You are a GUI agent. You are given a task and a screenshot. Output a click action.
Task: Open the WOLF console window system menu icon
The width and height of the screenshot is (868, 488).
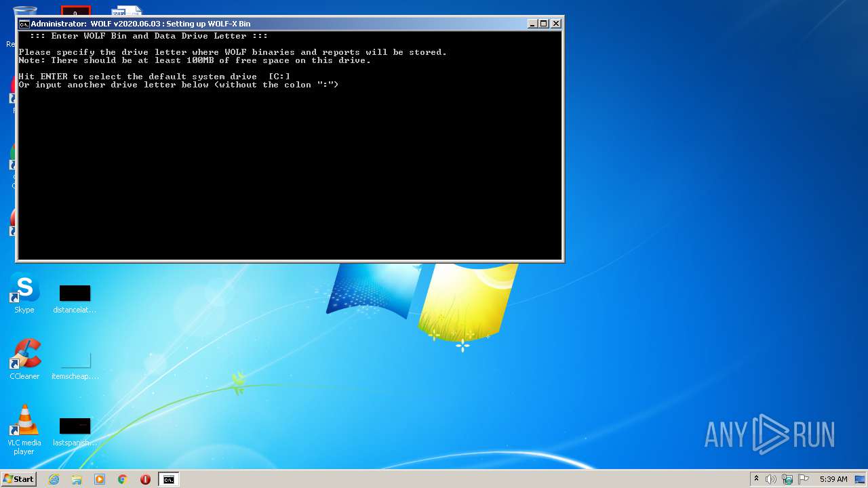pos(24,24)
